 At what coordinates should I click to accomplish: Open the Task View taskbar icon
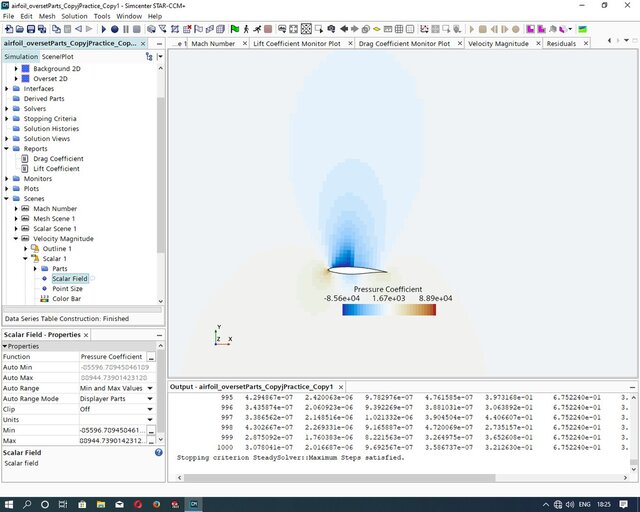[63, 504]
